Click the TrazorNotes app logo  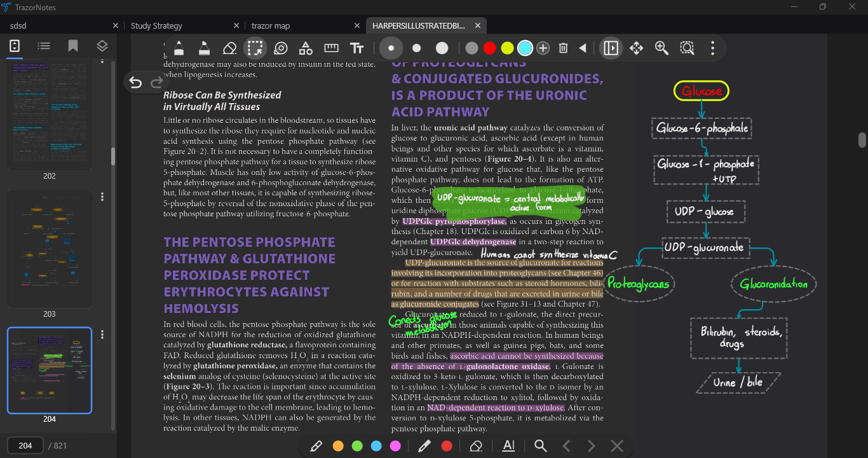(6, 7)
